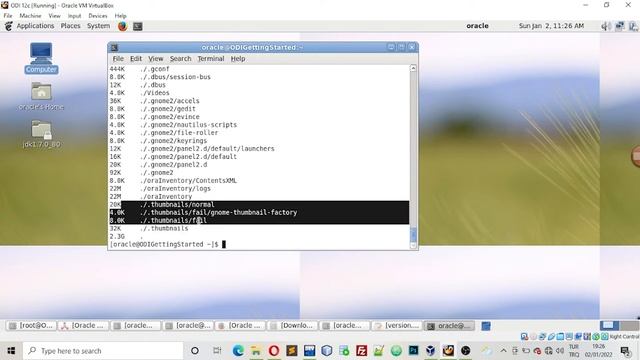Open terminal Search menu
Viewport: 640px width, 360px height.
[180, 59]
